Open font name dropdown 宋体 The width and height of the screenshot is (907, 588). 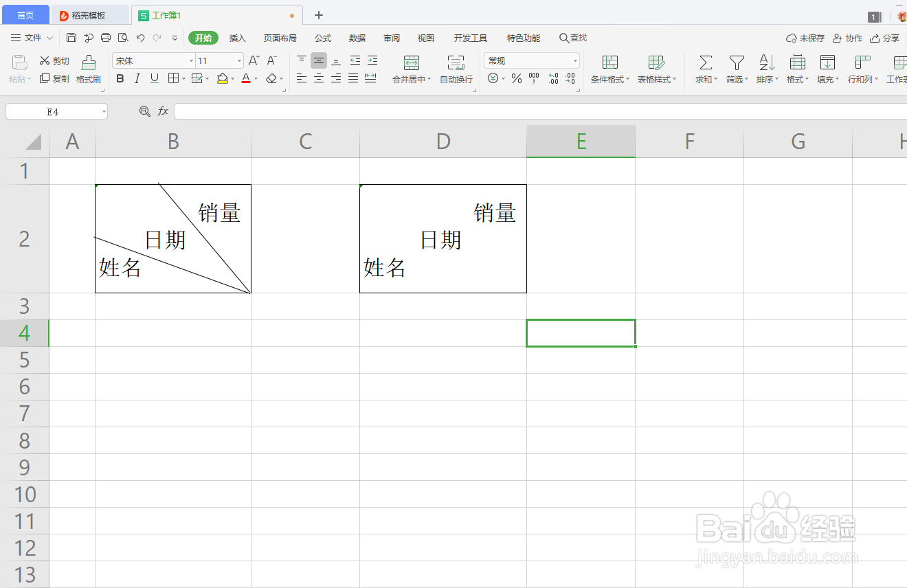192,61
